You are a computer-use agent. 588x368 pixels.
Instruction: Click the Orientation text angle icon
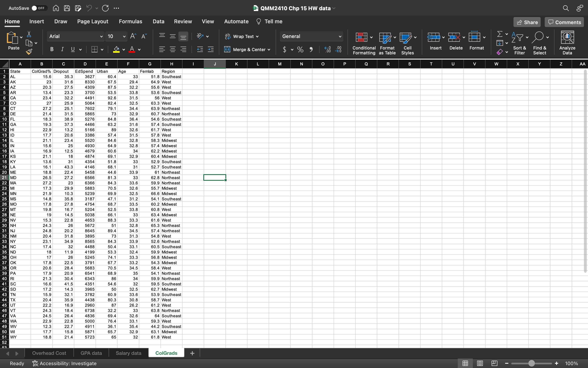200,36
